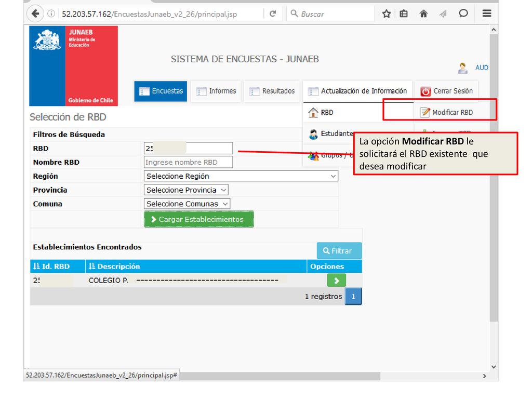Click the paper plane send icon
The image size is (532, 399).
[443, 14]
